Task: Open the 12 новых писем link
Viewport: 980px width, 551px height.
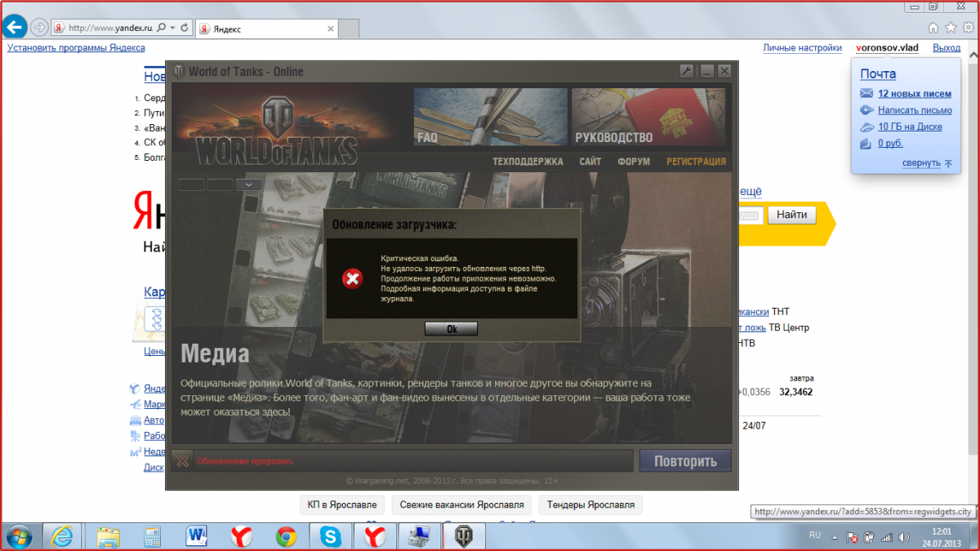Action: coord(915,94)
